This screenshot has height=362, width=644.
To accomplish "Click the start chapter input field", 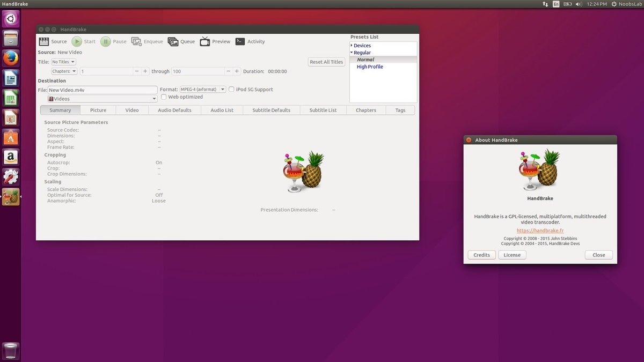I will pos(106,71).
